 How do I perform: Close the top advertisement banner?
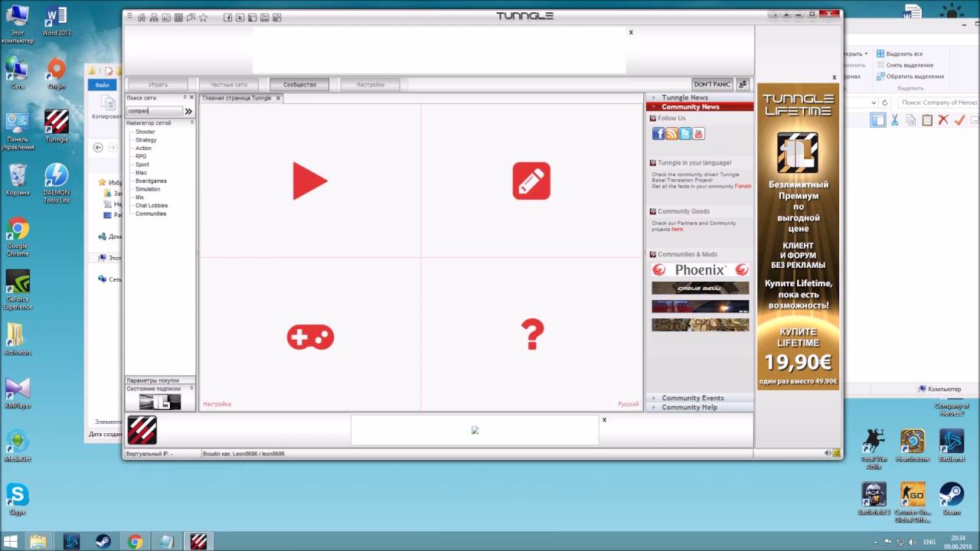coord(631,32)
